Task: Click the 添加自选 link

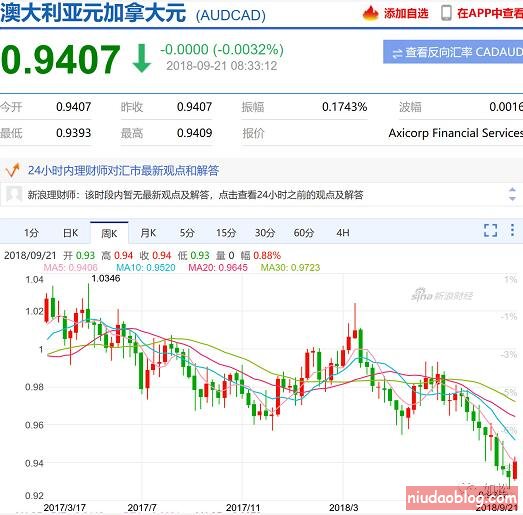Action: [x=406, y=13]
